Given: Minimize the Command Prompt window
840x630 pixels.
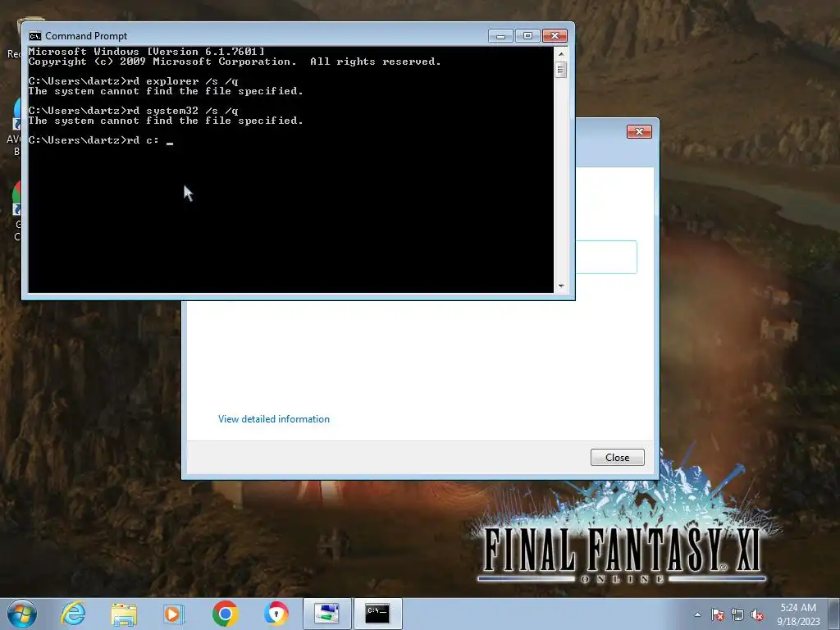Looking at the screenshot, I should [500, 36].
